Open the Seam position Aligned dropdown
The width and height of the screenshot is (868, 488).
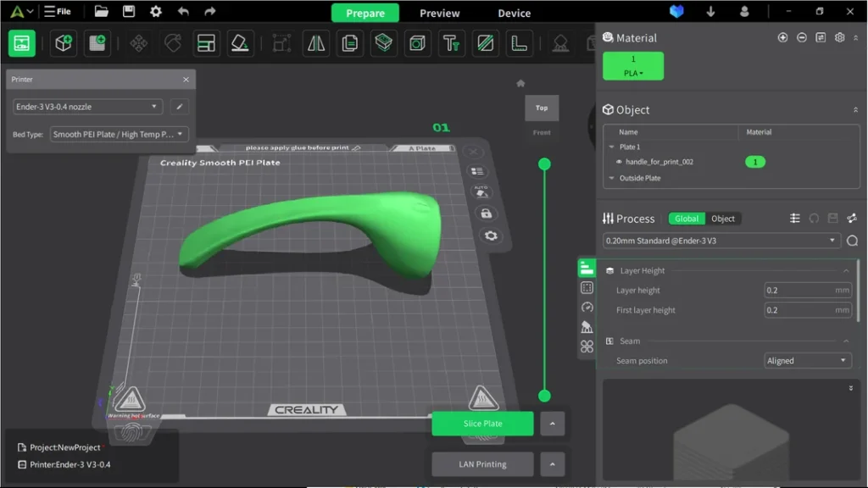[807, 361]
